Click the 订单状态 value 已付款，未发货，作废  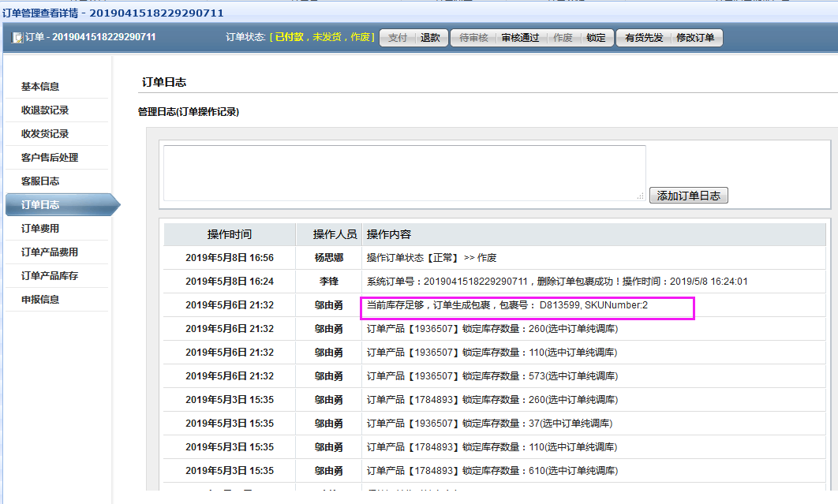coord(322,37)
